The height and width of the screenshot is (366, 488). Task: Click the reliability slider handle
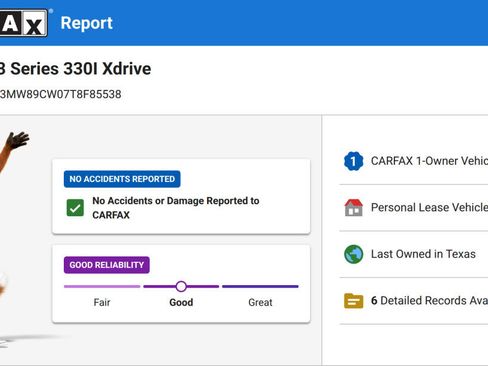(181, 286)
